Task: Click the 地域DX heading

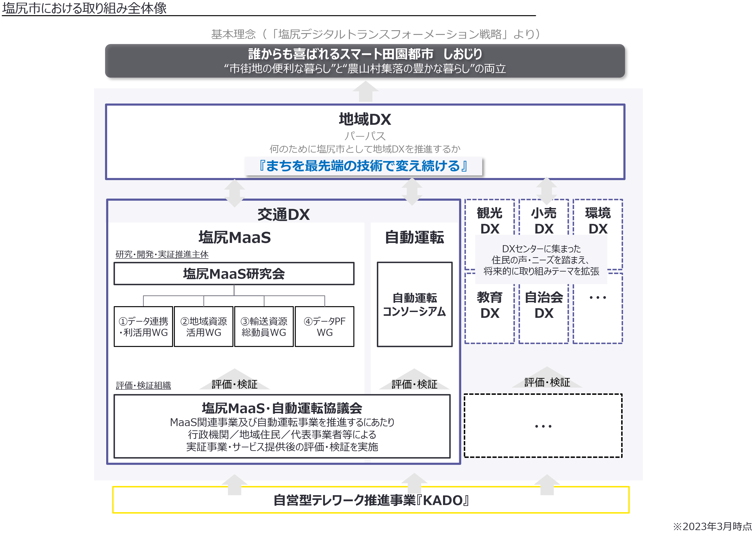Action: tap(365, 119)
